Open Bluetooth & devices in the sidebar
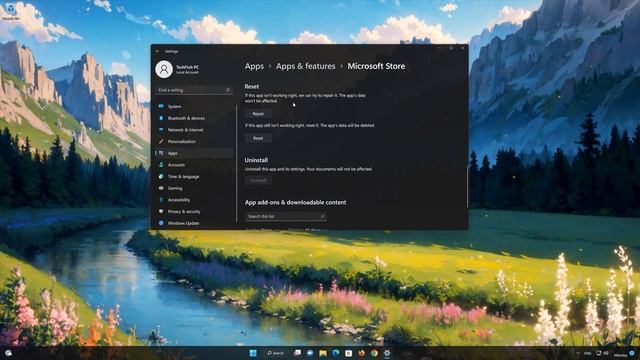The image size is (640, 360). (194, 118)
